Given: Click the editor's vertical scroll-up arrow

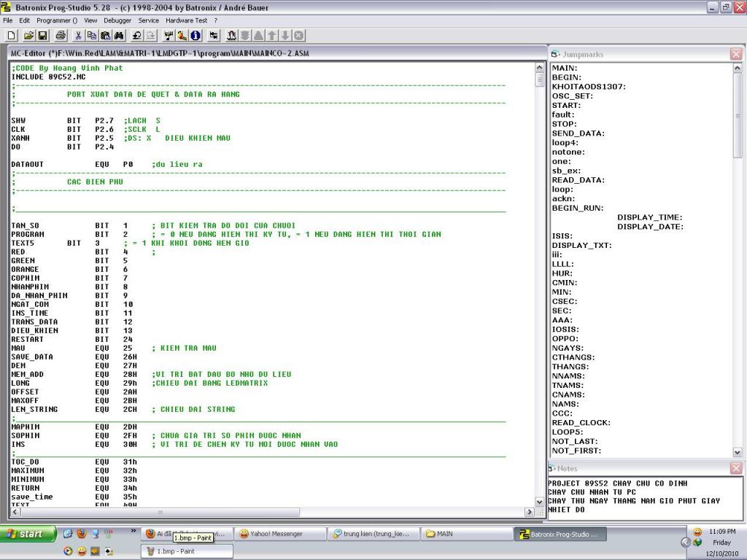Looking at the screenshot, I should click(540, 68).
